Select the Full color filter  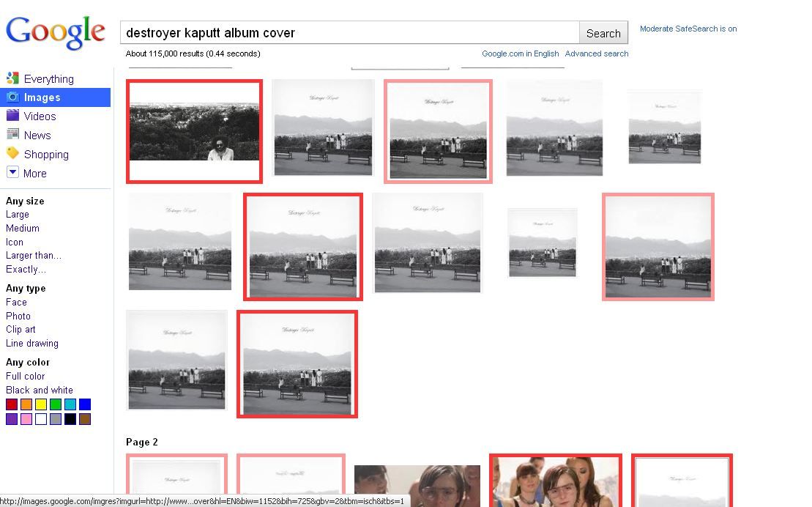pos(26,376)
